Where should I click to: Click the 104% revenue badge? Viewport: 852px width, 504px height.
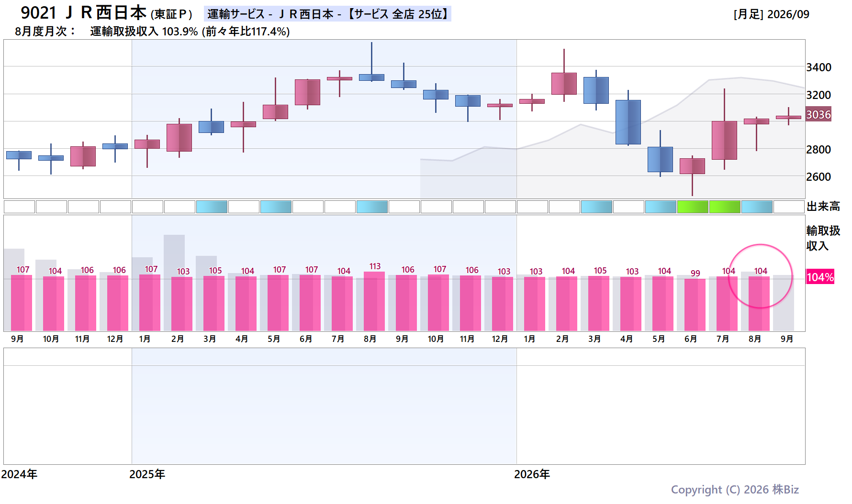click(x=820, y=277)
